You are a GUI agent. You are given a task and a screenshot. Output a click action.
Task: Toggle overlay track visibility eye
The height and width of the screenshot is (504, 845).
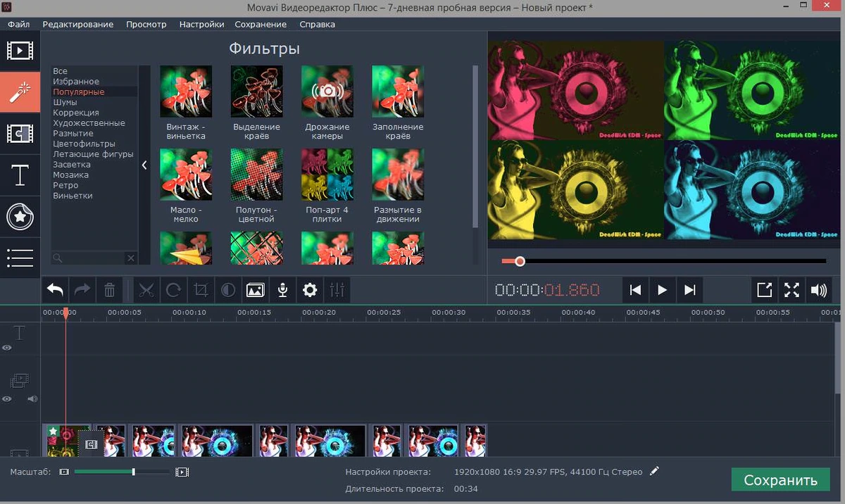tap(7, 399)
